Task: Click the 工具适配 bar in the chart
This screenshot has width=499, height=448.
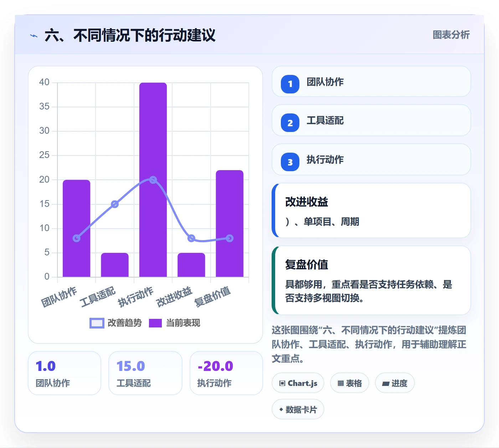Action: (x=115, y=265)
